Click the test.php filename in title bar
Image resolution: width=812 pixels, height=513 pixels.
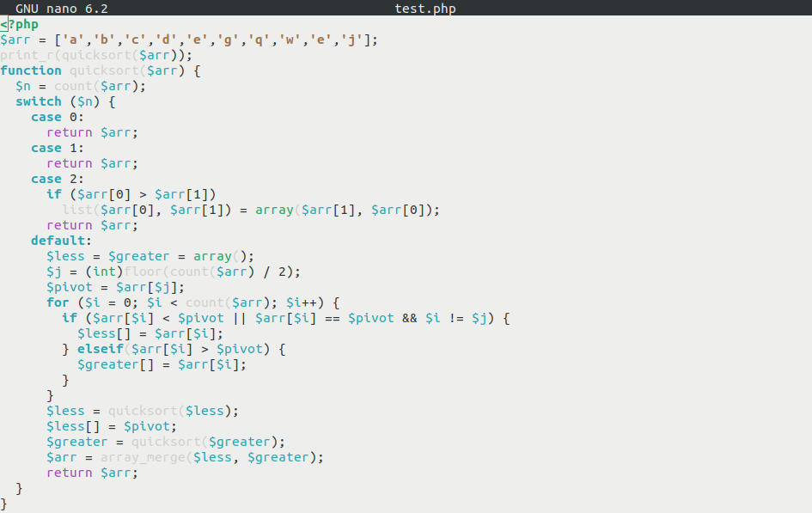tap(425, 9)
